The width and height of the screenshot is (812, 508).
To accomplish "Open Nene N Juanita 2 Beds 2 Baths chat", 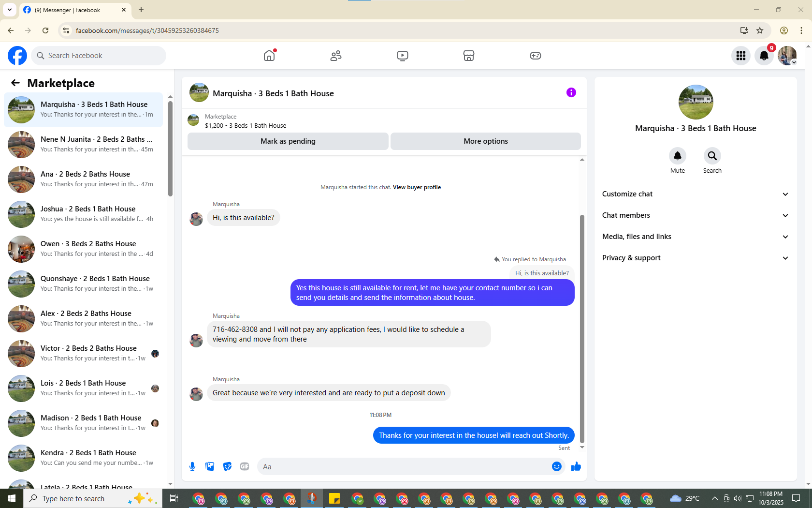I will [x=83, y=145].
